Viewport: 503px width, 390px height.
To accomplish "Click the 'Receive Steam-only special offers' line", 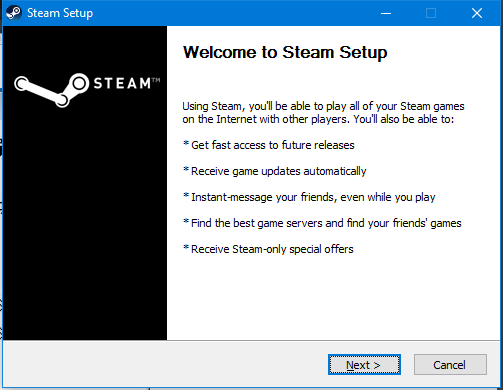I will 268,249.
